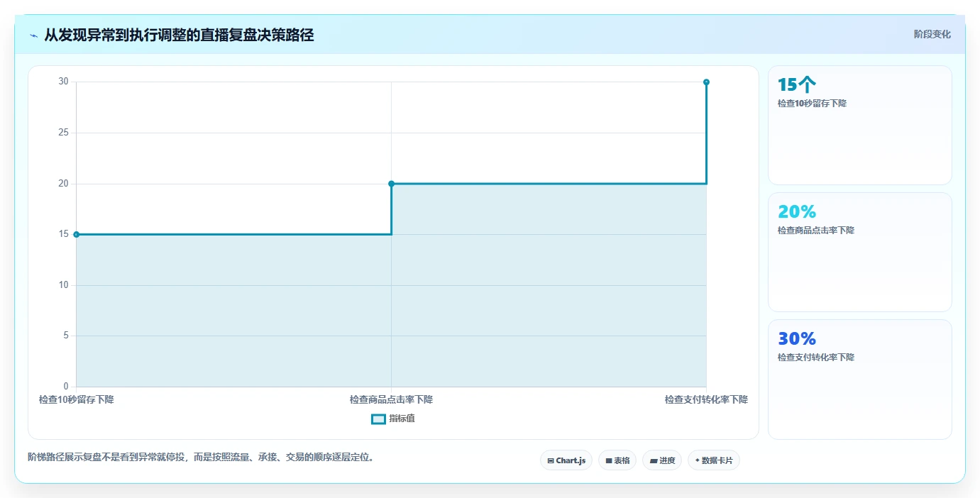Click the lightning icon beside the title

coord(33,35)
